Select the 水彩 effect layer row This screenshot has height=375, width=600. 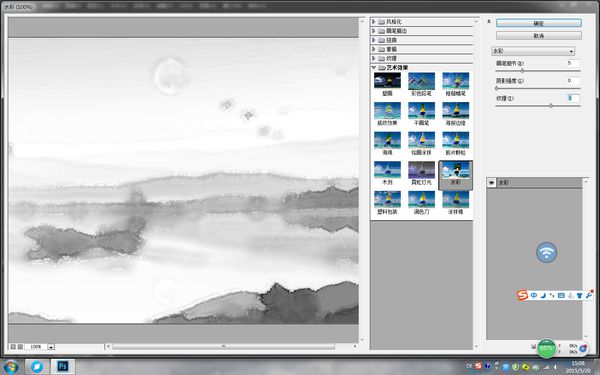[534, 183]
